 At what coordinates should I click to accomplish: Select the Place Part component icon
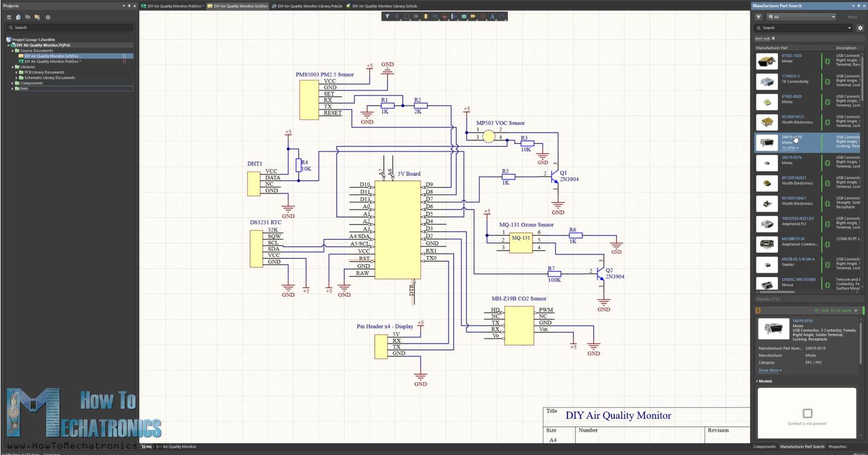[x=425, y=17]
